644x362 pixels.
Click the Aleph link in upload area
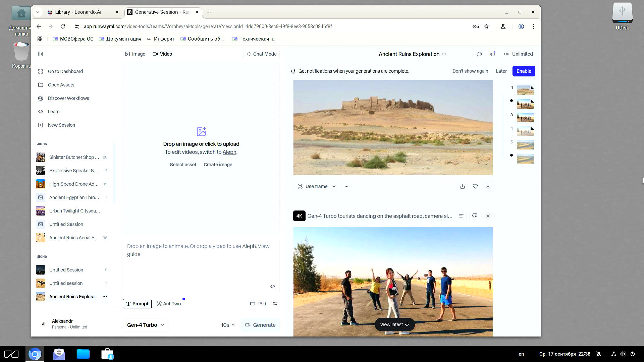coord(229,152)
